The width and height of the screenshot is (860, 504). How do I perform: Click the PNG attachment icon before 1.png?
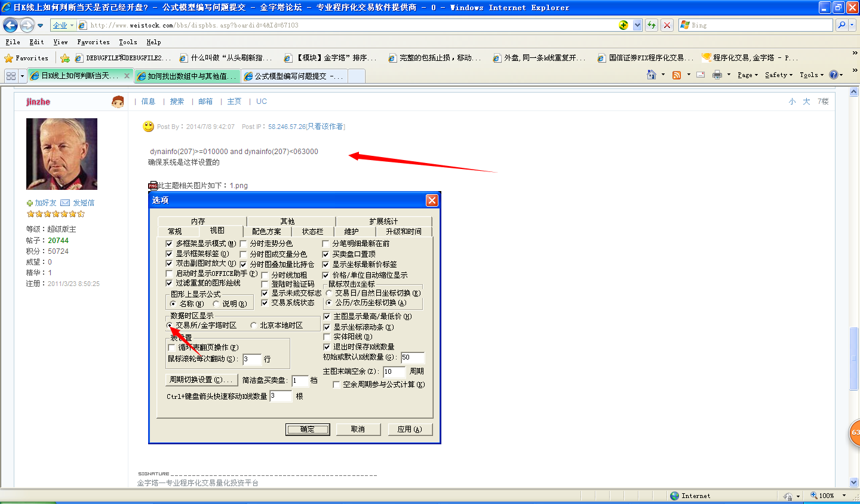(153, 186)
